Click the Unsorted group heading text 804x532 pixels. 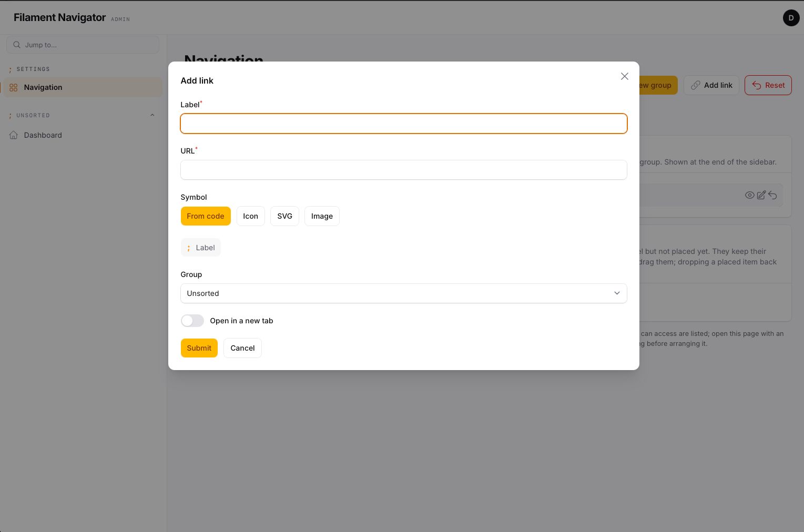click(x=33, y=115)
